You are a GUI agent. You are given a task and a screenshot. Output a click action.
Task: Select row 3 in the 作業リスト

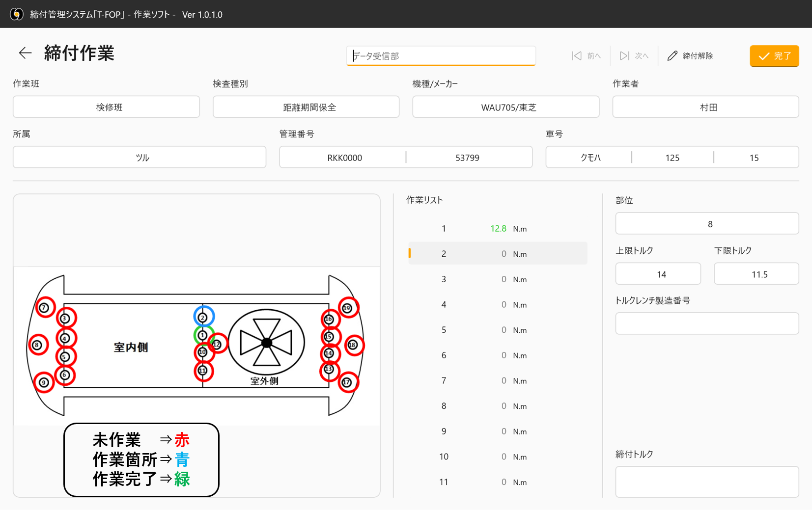pyautogui.click(x=497, y=279)
